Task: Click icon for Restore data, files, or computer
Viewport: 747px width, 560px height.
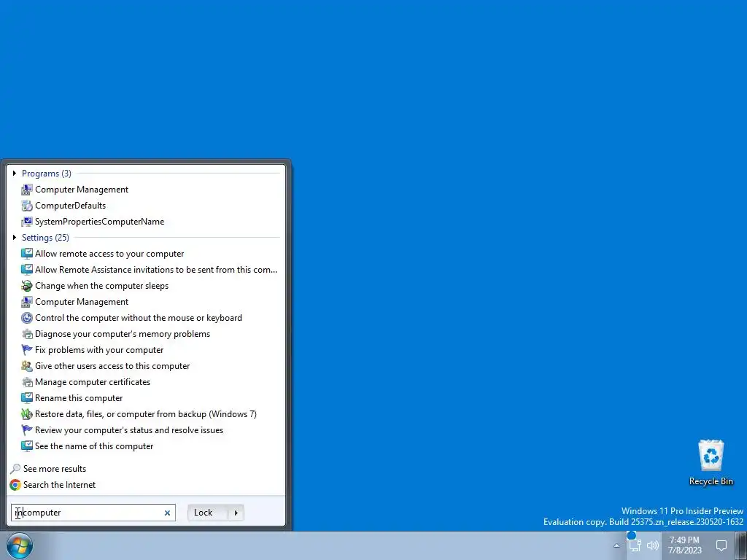Action: [x=27, y=414]
